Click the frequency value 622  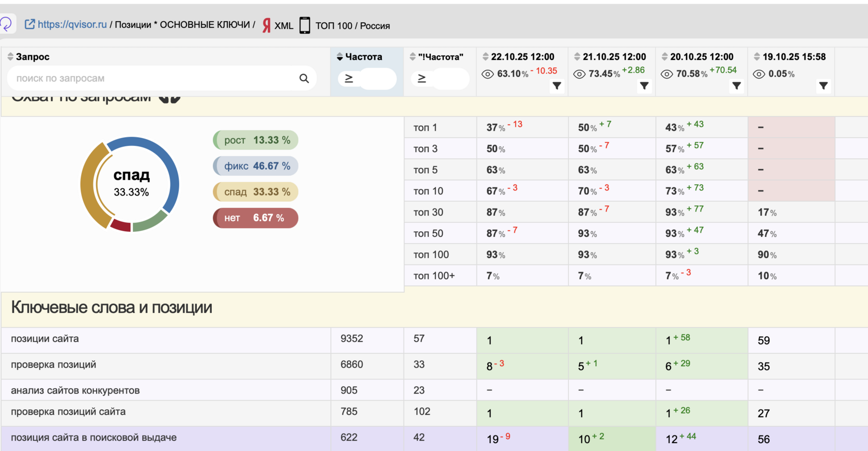(x=349, y=438)
